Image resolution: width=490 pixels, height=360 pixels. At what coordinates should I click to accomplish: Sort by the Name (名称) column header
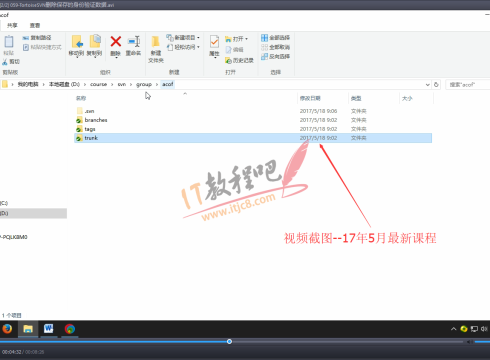(x=81, y=98)
